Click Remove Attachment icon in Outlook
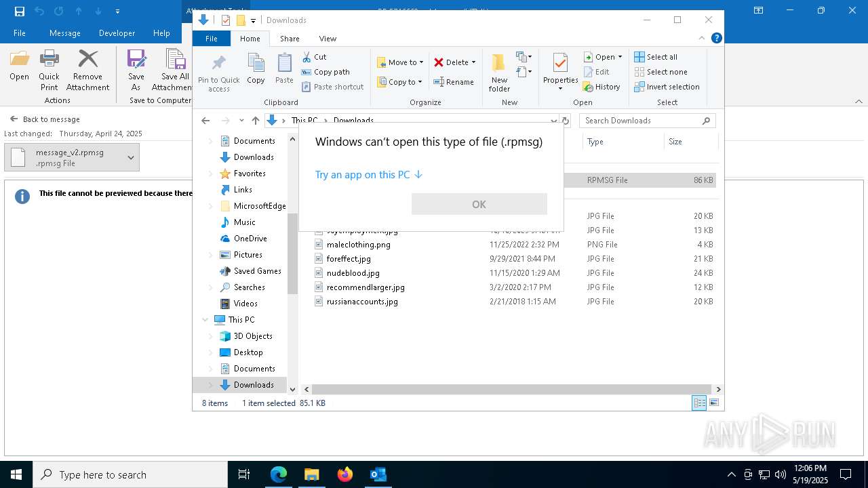The height and width of the screenshot is (488, 868). (87, 60)
